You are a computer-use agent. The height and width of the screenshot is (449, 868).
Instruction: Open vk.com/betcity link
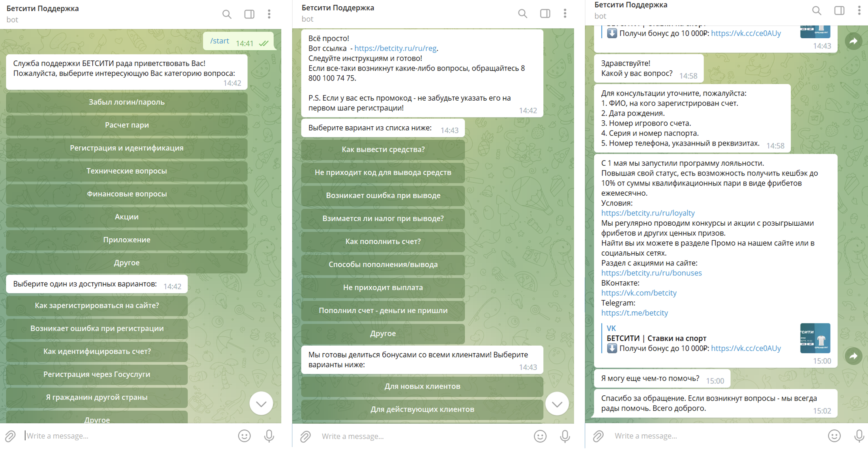(x=639, y=293)
